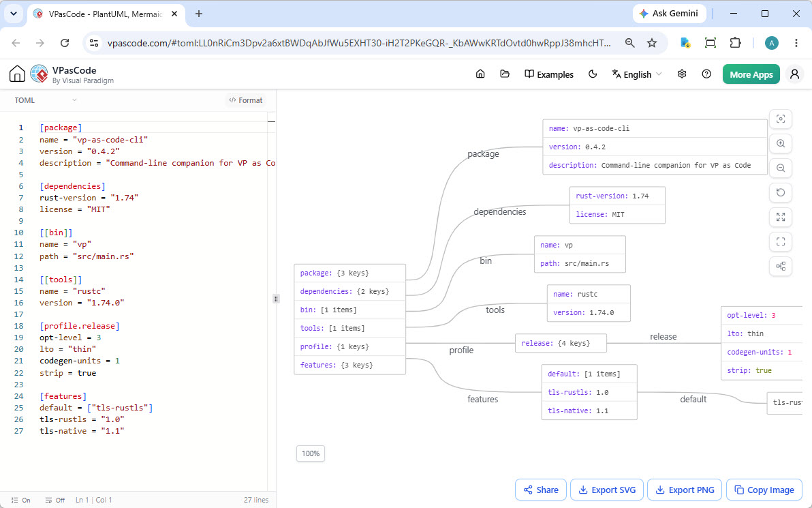Image resolution: width=812 pixels, height=508 pixels.
Task: Click the [profile.release] line in editor
Action: coord(80,326)
